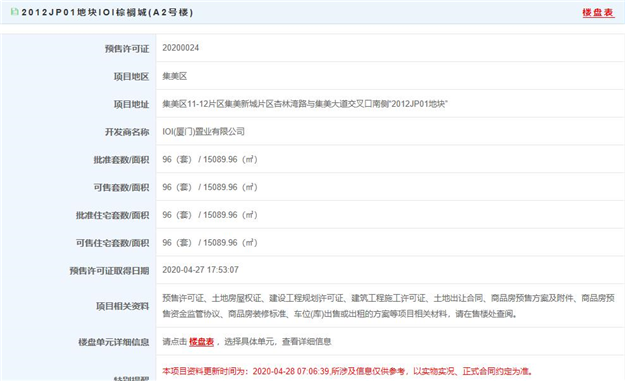Select permit number 20200024
The width and height of the screenshot is (625, 381).
pos(181,48)
